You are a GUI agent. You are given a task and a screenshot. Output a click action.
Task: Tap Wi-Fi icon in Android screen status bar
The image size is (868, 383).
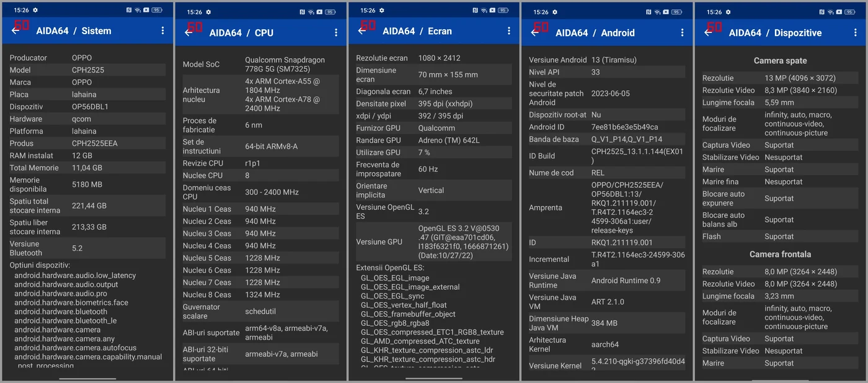(x=657, y=12)
